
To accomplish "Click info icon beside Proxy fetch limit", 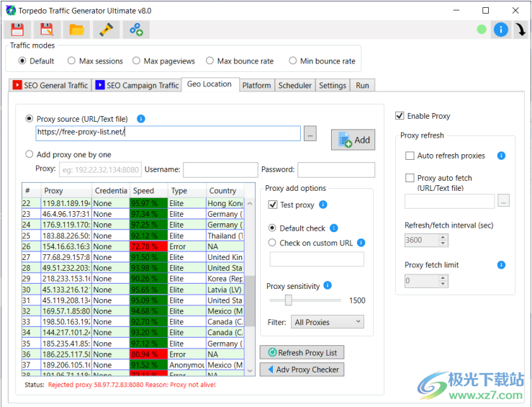I will pyautogui.click(x=501, y=265).
